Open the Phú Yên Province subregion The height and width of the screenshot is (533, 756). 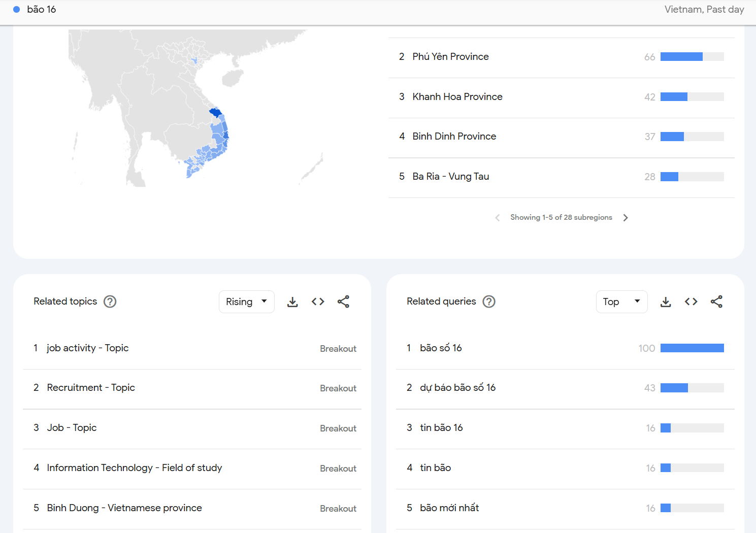pos(450,57)
